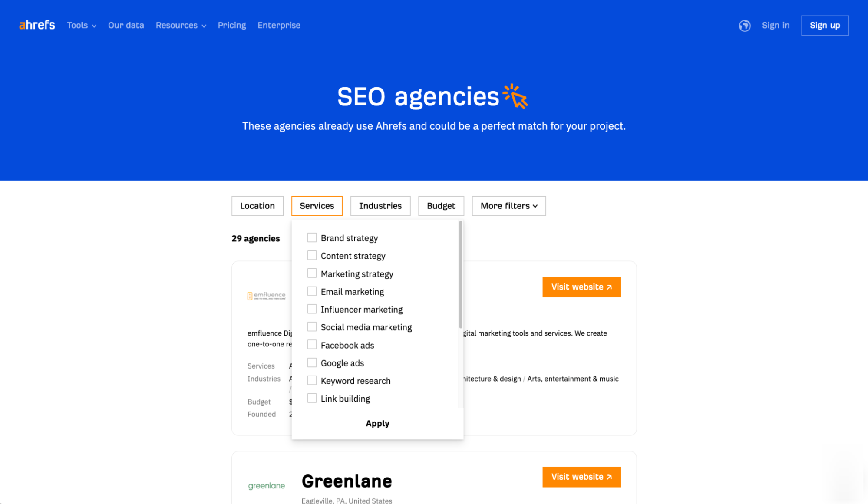Enable the Link building checkbox
868x504 pixels.
pos(311,399)
